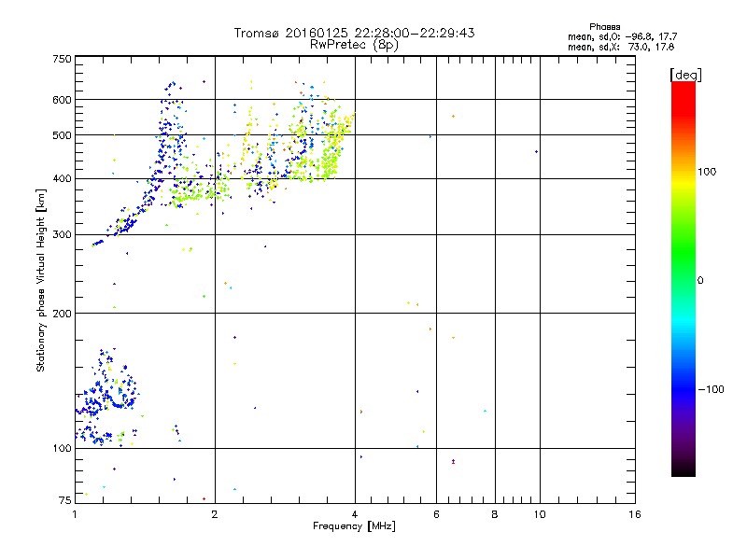Select the 'RwPretec (8p)' subtitle
The width and height of the screenshot is (747, 560).
pos(354,45)
